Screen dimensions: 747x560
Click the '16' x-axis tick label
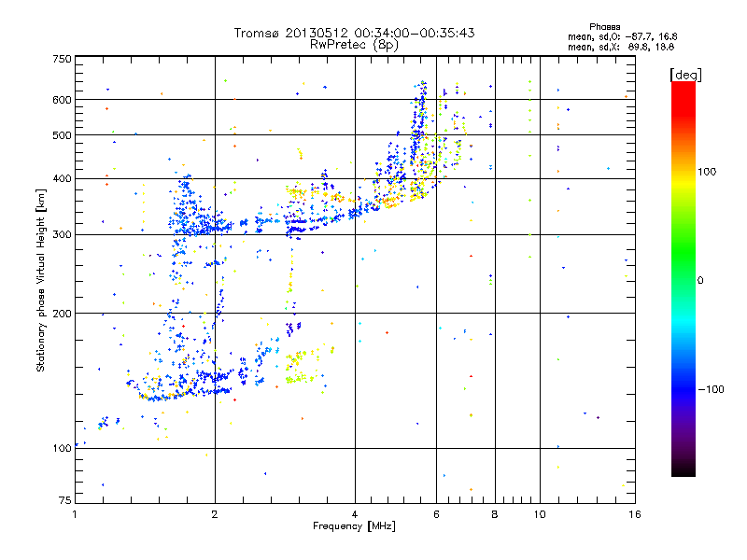[x=635, y=514]
